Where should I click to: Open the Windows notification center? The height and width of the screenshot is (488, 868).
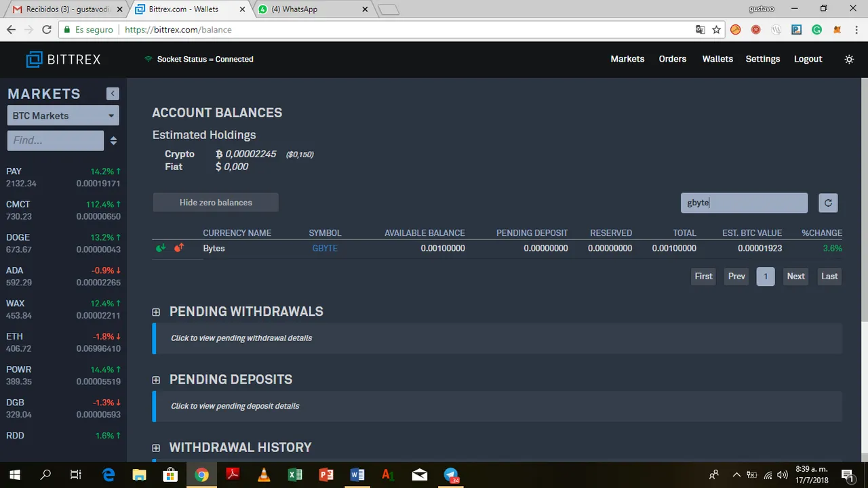(x=848, y=474)
